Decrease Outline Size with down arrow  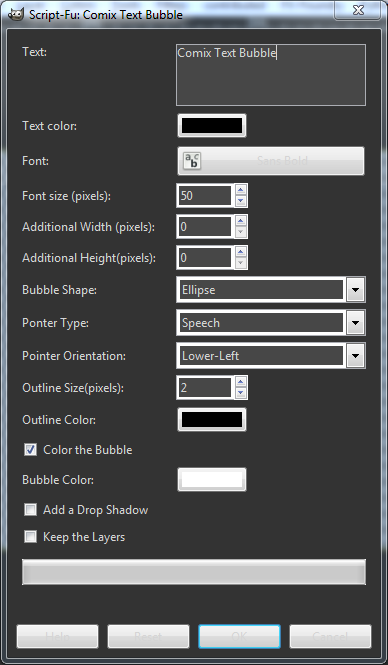[x=240, y=393]
